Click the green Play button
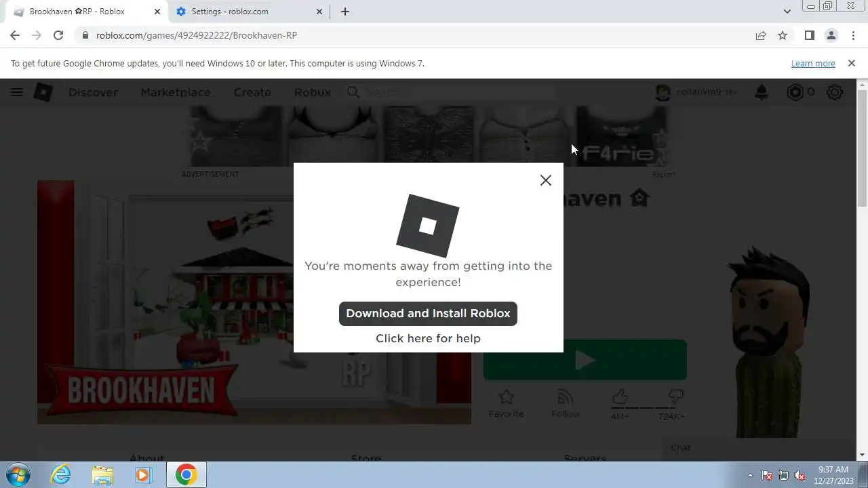The image size is (868, 488). pyautogui.click(x=585, y=360)
